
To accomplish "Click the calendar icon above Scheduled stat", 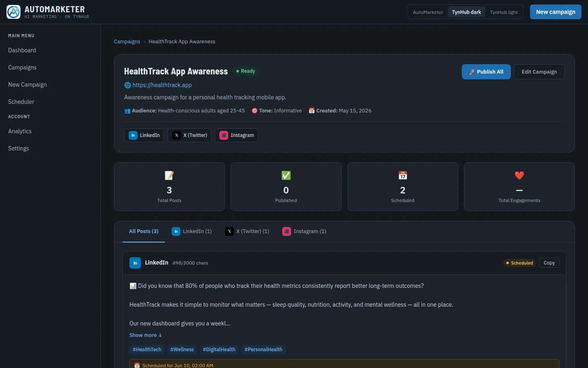I will pyautogui.click(x=403, y=175).
